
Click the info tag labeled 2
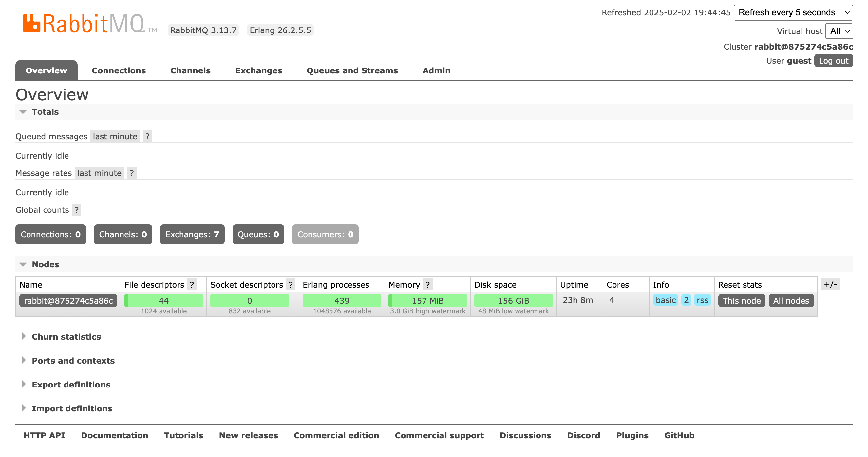[x=686, y=300]
